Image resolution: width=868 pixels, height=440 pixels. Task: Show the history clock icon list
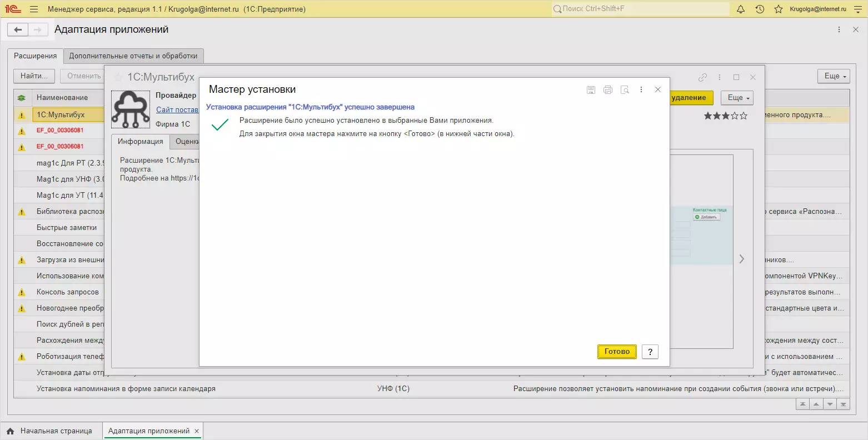[x=760, y=9]
